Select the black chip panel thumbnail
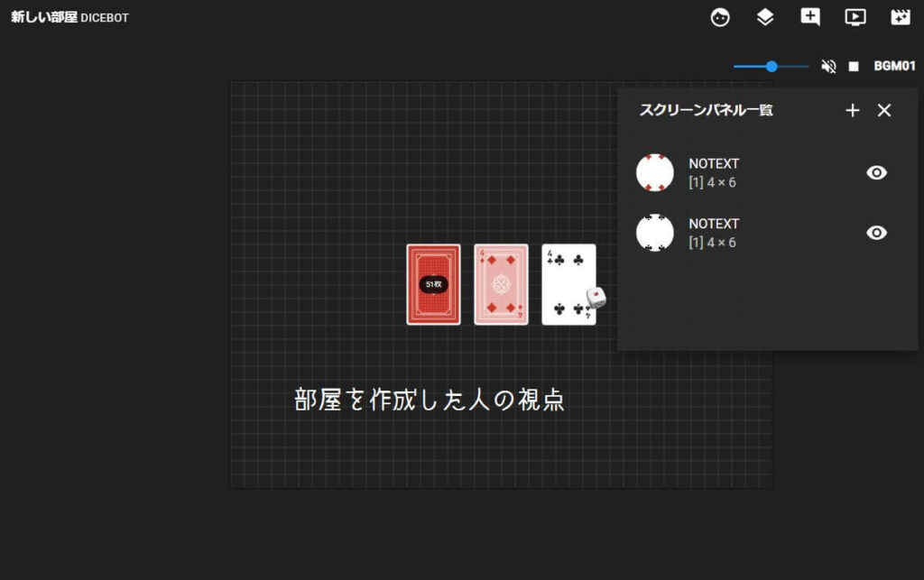The image size is (924, 580). coord(655,233)
